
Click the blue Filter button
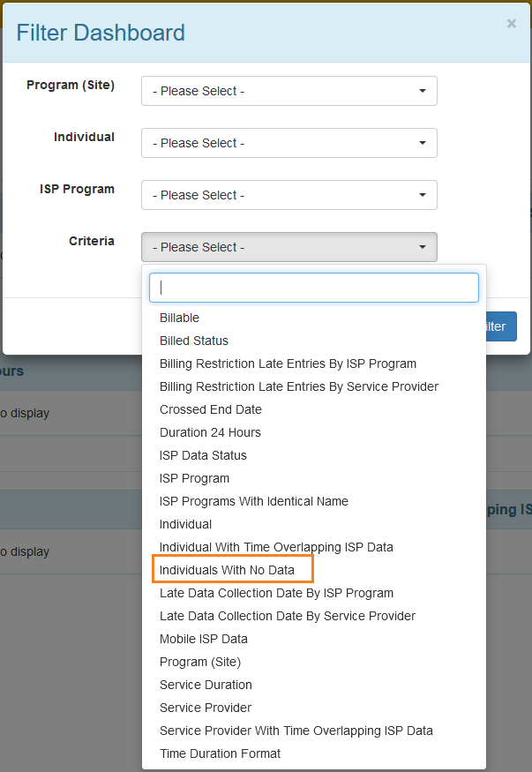click(499, 326)
